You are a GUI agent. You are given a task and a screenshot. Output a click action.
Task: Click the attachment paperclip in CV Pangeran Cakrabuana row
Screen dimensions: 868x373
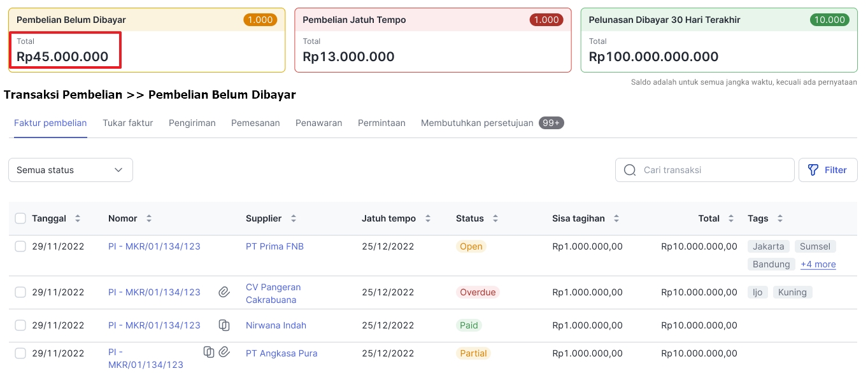(224, 292)
